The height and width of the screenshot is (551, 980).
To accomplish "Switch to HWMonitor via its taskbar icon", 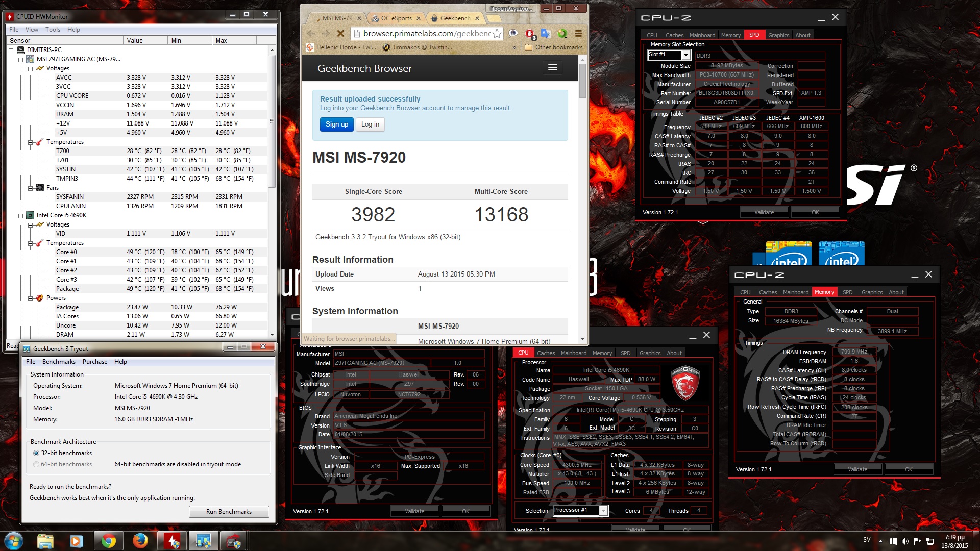I will [171, 541].
